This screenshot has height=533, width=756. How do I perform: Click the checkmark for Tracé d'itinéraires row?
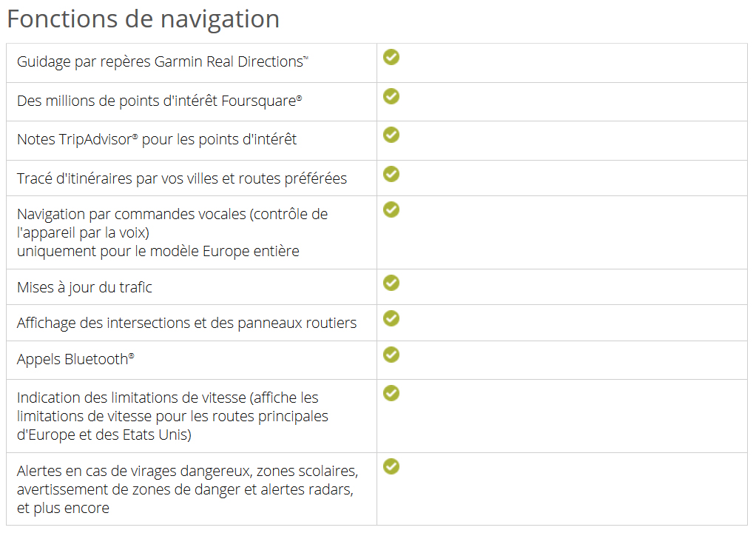pyautogui.click(x=391, y=174)
